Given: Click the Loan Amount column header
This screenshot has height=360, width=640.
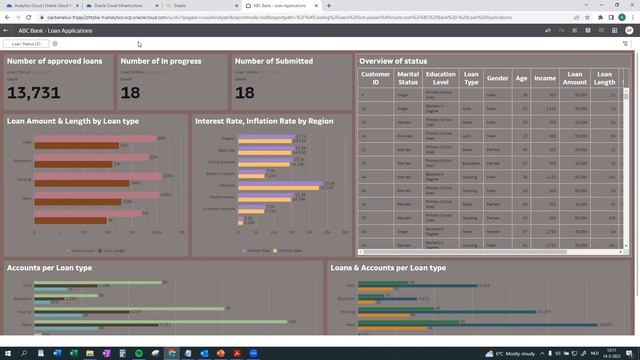Looking at the screenshot, I should 575,78.
